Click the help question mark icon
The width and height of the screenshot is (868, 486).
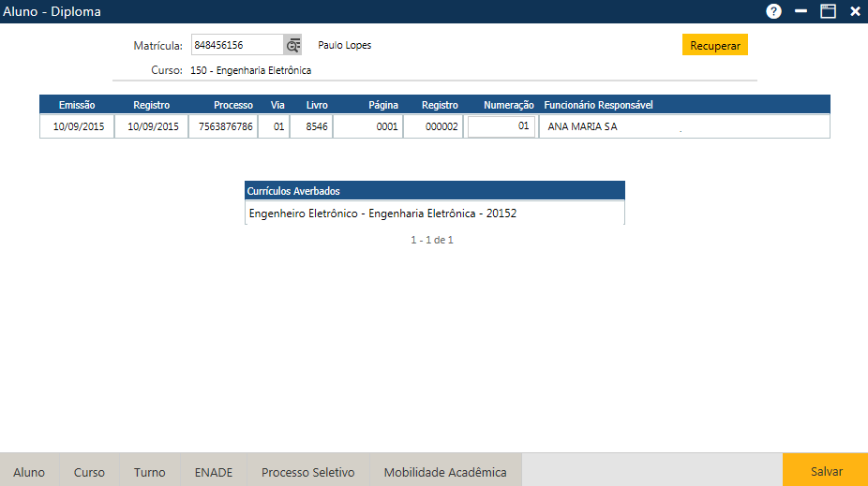[x=773, y=12]
